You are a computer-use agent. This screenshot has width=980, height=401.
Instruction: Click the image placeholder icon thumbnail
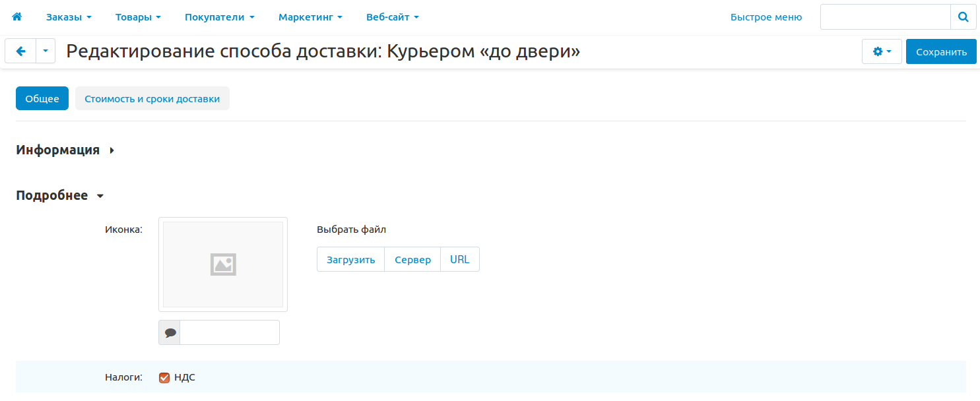pyautogui.click(x=223, y=264)
